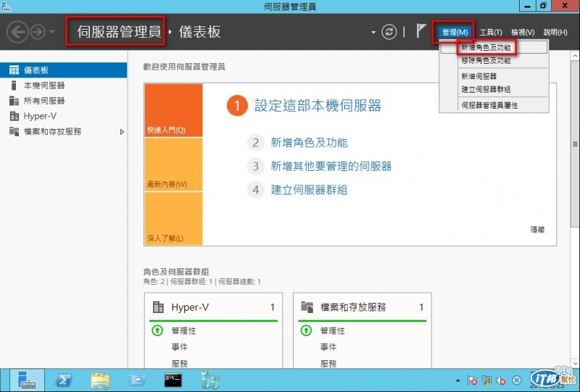
Task: Click the 檔案和存放服務 sidebar icon
Action: [14, 131]
